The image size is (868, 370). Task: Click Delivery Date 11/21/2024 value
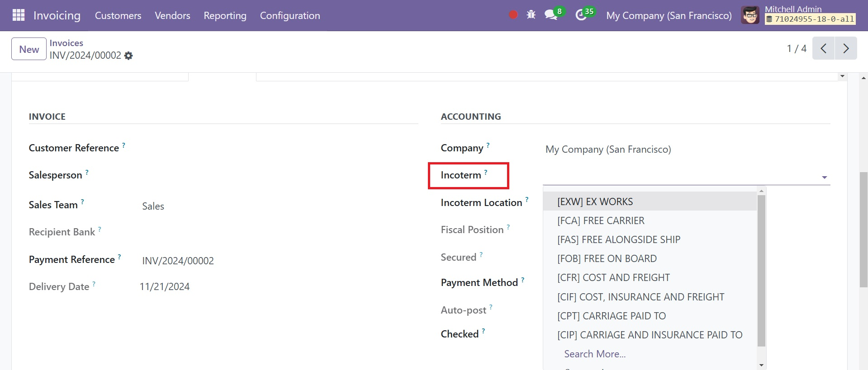pos(165,286)
